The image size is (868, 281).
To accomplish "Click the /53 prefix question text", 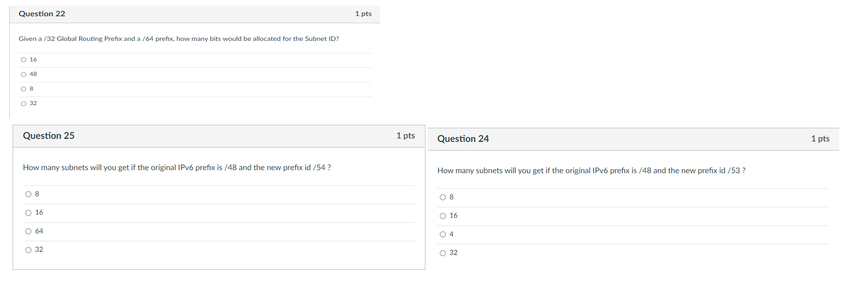I will coord(591,170).
